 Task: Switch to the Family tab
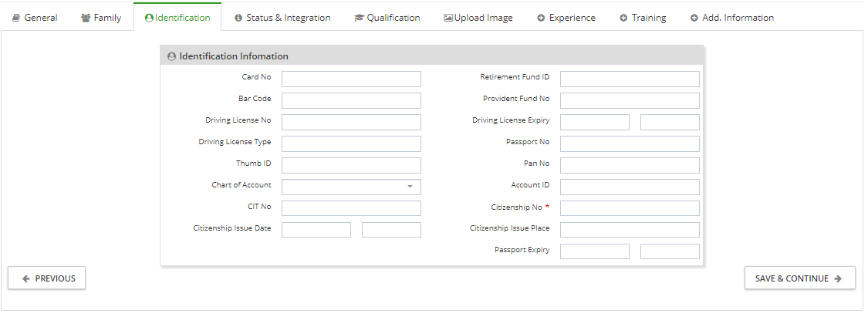[101, 18]
